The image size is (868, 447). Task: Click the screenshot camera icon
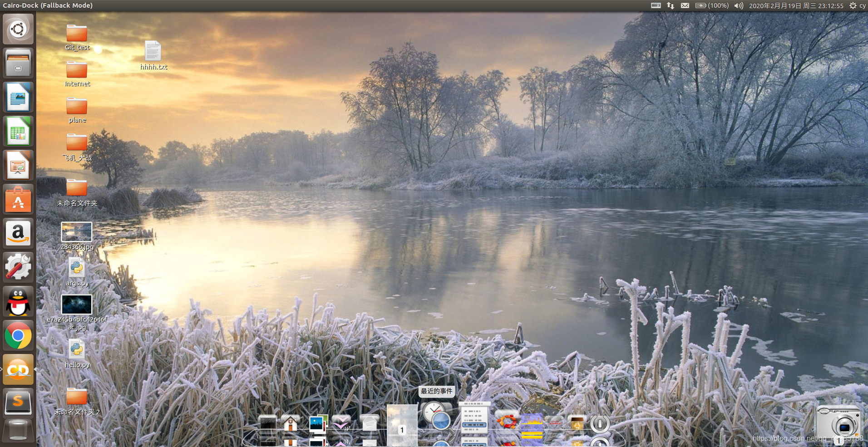[x=839, y=424]
